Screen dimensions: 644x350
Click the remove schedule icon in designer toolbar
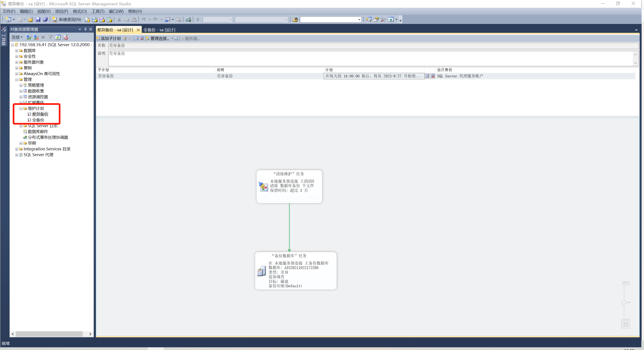(x=142, y=38)
